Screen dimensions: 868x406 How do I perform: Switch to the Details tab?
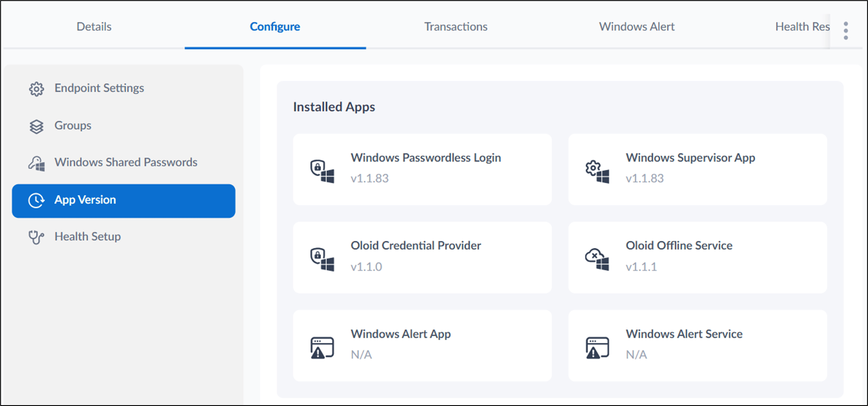tap(94, 26)
